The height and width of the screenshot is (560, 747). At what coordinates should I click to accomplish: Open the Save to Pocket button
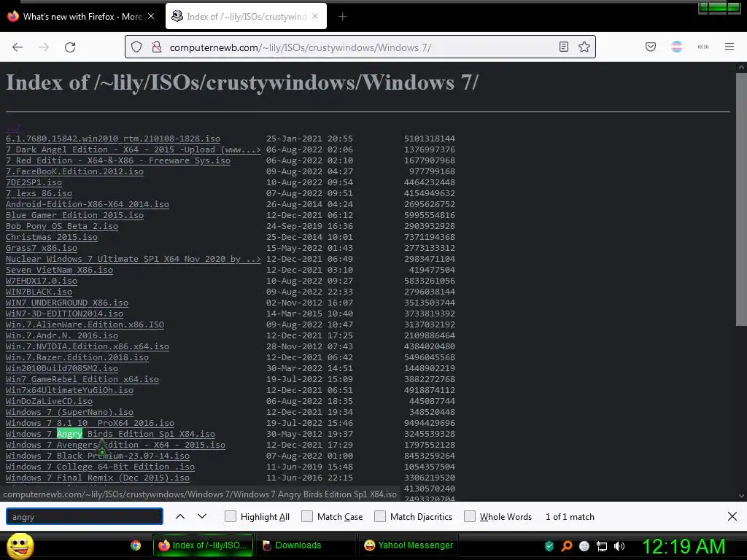651,47
